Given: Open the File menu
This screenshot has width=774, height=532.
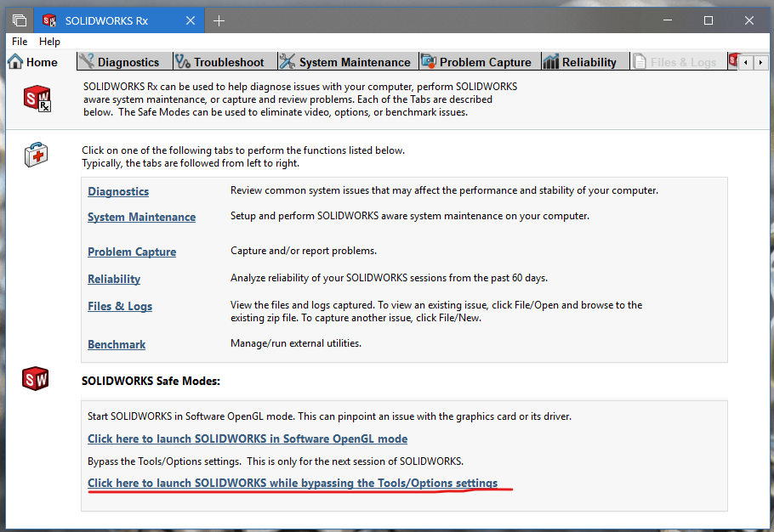Looking at the screenshot, I should [x=20, y=42].
